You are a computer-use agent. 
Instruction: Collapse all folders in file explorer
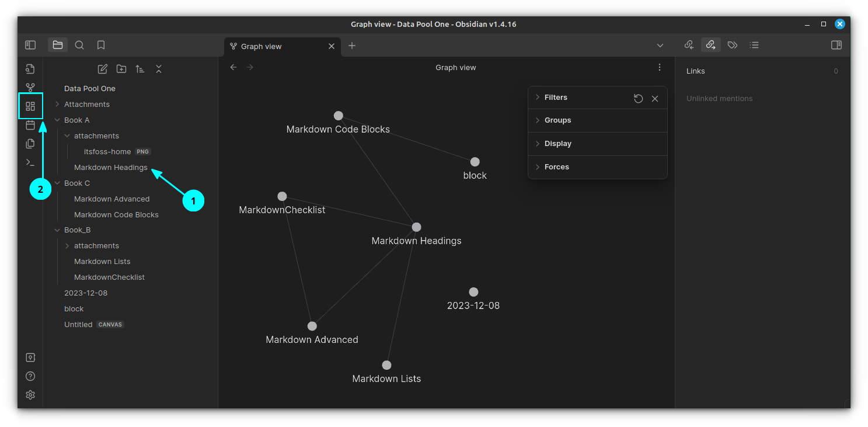coord(159,69)
